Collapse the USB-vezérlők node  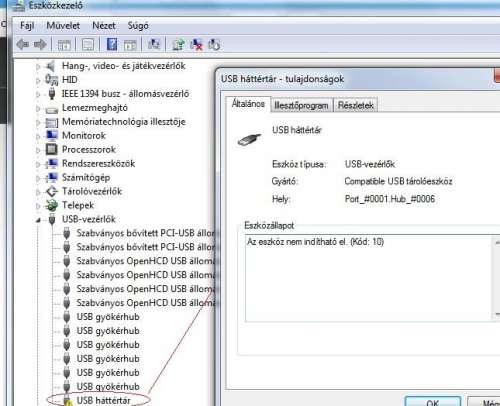(x=38, y=220)
